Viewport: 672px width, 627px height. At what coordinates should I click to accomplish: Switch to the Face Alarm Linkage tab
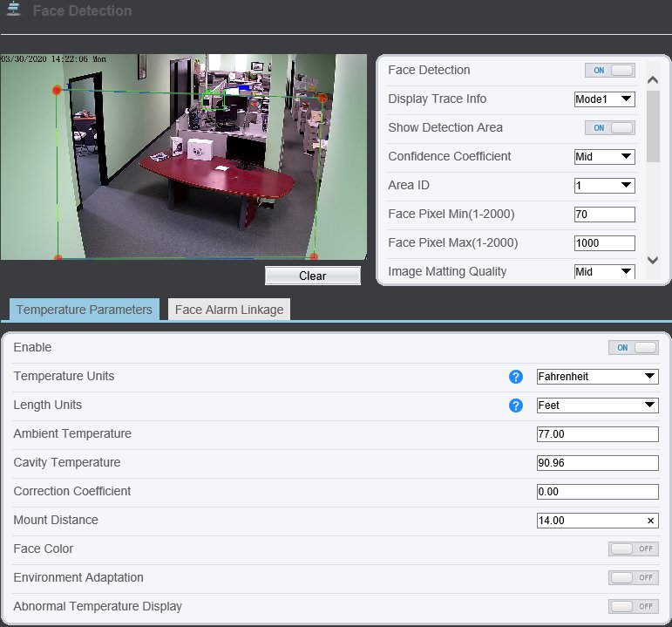pyautogui.click(x=229, y=310)
